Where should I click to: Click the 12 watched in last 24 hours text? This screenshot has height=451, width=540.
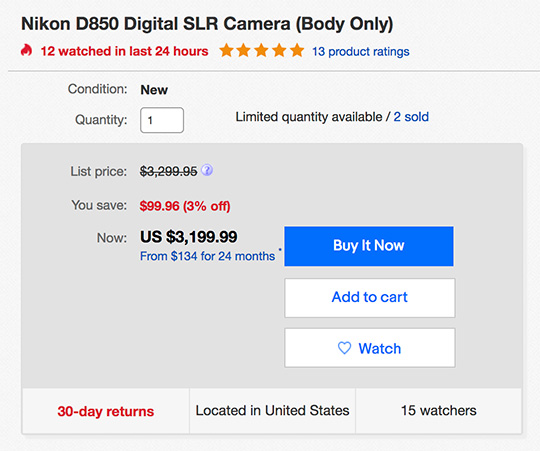click(125, 51)
